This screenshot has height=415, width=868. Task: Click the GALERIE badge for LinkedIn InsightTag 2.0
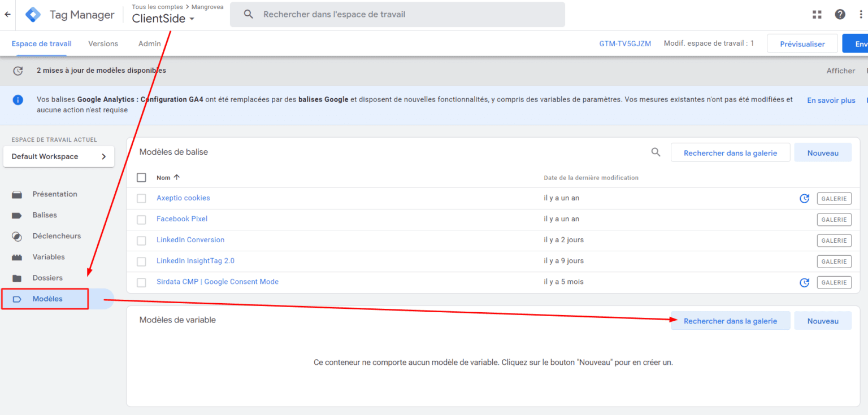tap(834, 261)
